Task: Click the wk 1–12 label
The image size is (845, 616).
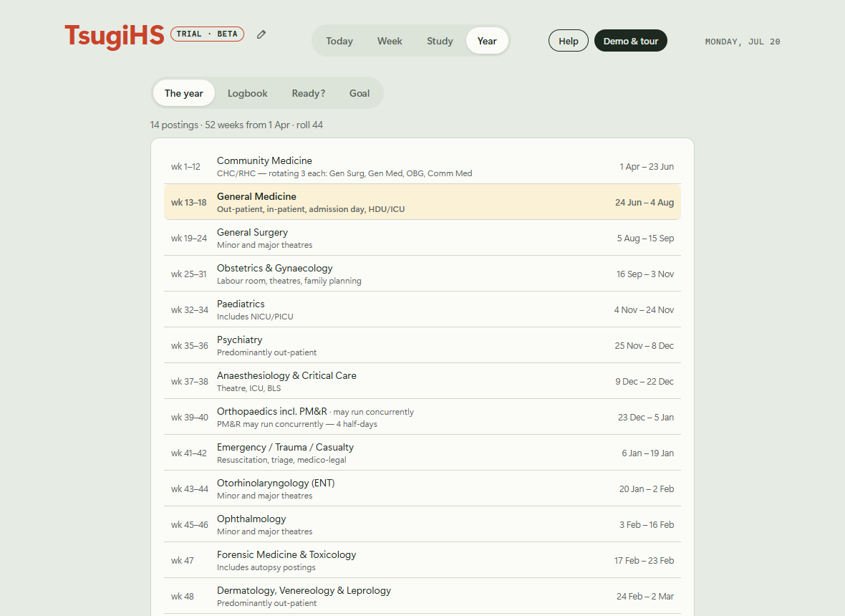Action: click(185, 166)
